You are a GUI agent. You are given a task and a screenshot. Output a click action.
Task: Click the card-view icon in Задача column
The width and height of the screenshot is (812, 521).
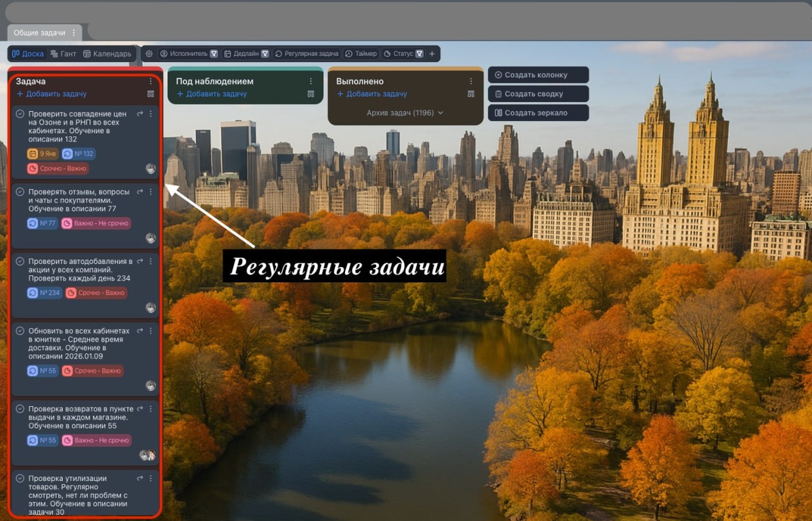(x=150, y=94)
